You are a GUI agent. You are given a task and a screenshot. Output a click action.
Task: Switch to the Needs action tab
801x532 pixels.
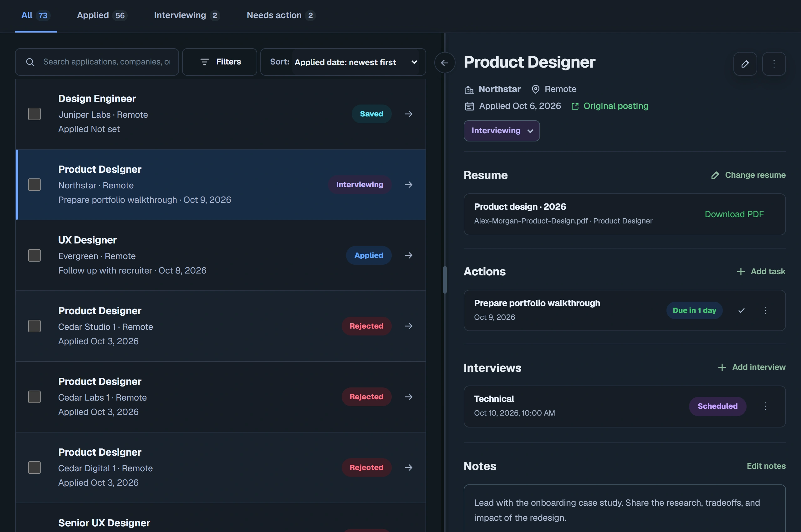(x=281, y=16)
